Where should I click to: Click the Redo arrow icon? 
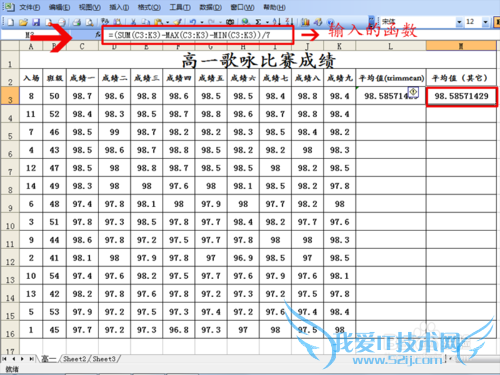point(211,22)
